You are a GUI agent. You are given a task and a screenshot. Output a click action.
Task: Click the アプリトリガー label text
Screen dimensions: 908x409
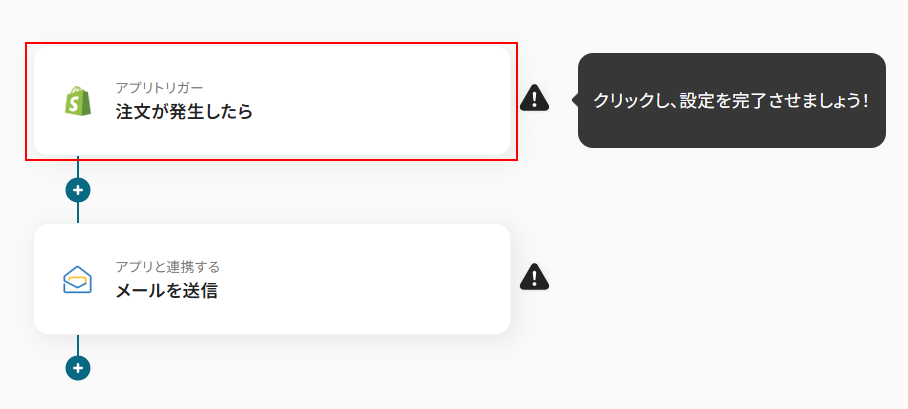(x=159, y=88)
